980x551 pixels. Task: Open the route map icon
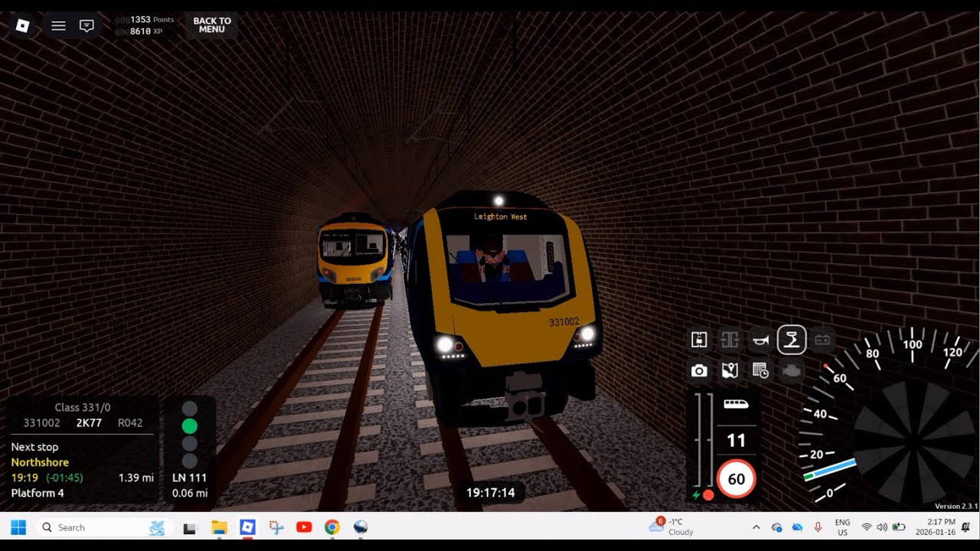[729, 370]
